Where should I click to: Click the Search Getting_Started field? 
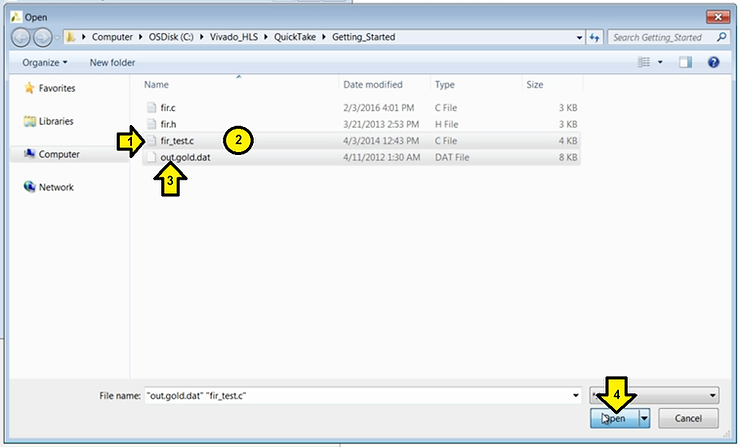click(x=660, y=37)
